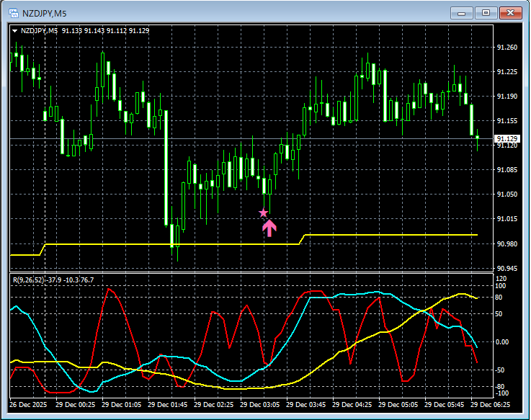Click the 29 Dec 00:25 time label

point(75,405)
